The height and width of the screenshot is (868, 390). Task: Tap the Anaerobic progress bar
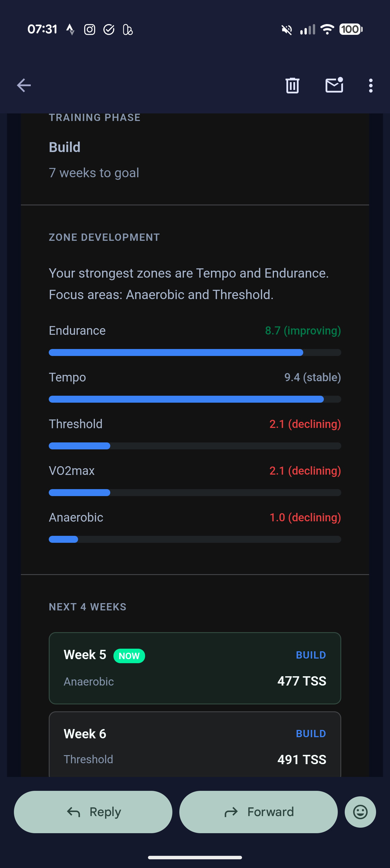(195, 539)
